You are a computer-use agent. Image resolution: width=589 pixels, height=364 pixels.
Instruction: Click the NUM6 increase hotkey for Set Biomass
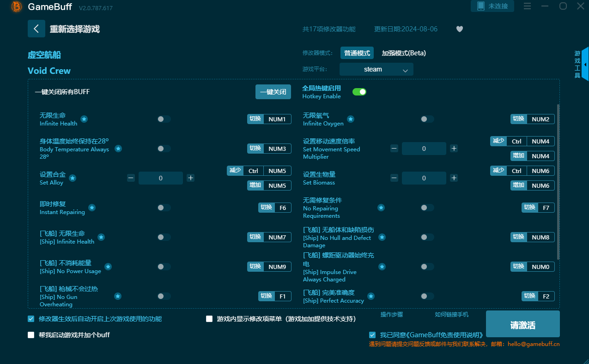533,185
